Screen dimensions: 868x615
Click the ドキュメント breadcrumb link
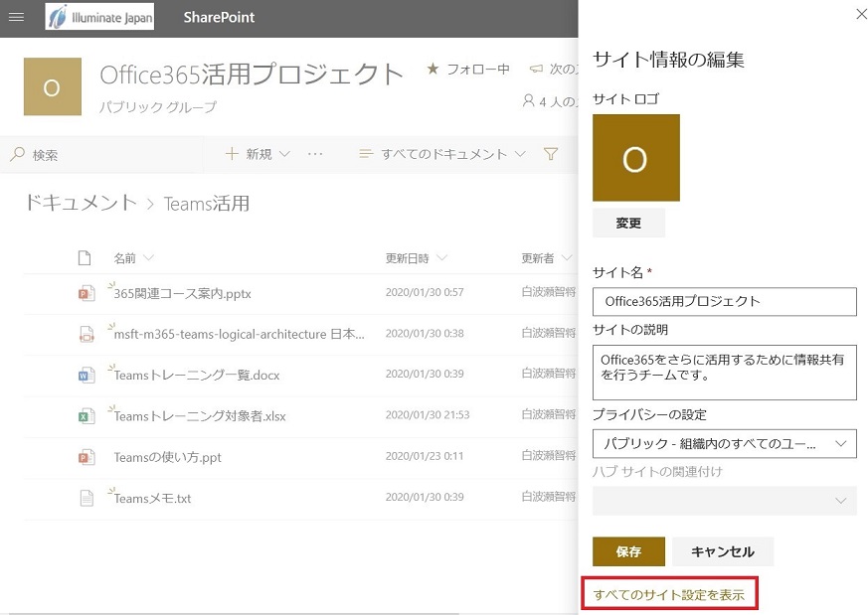(81, 204)
